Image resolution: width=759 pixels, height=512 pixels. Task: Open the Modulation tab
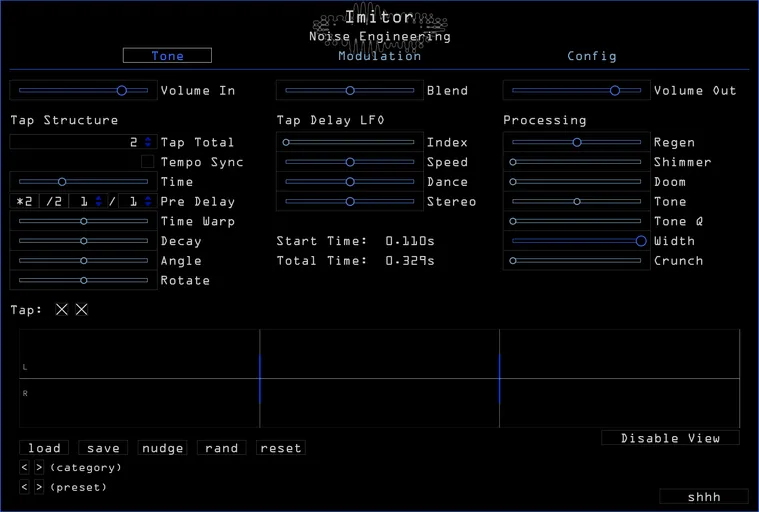(380, 56)
